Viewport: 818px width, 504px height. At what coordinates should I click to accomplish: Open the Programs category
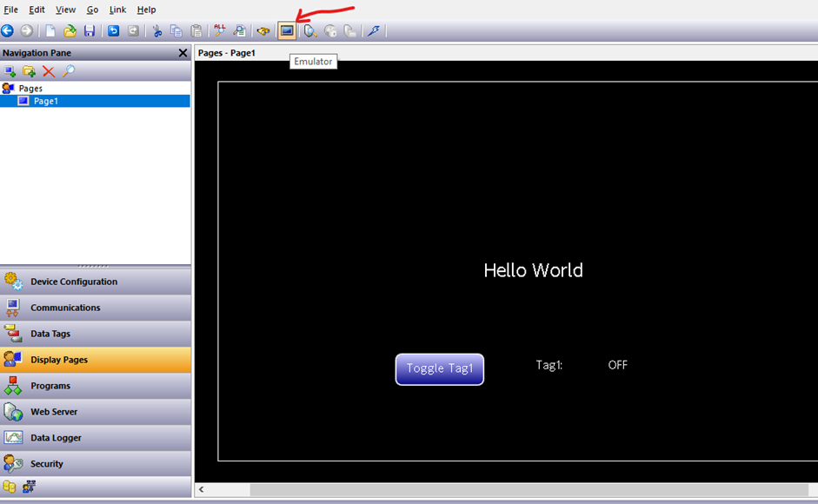click(x=96, y=386)
